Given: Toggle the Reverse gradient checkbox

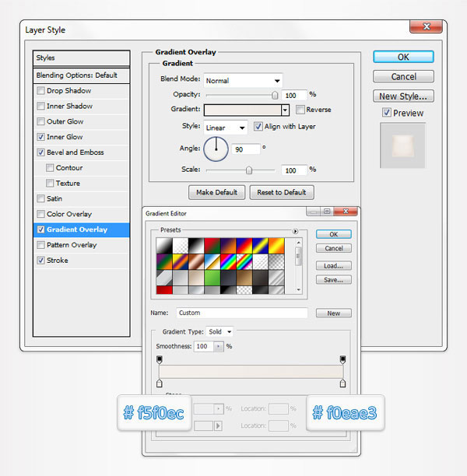Looking at the screenshot, I should [300, 110].
